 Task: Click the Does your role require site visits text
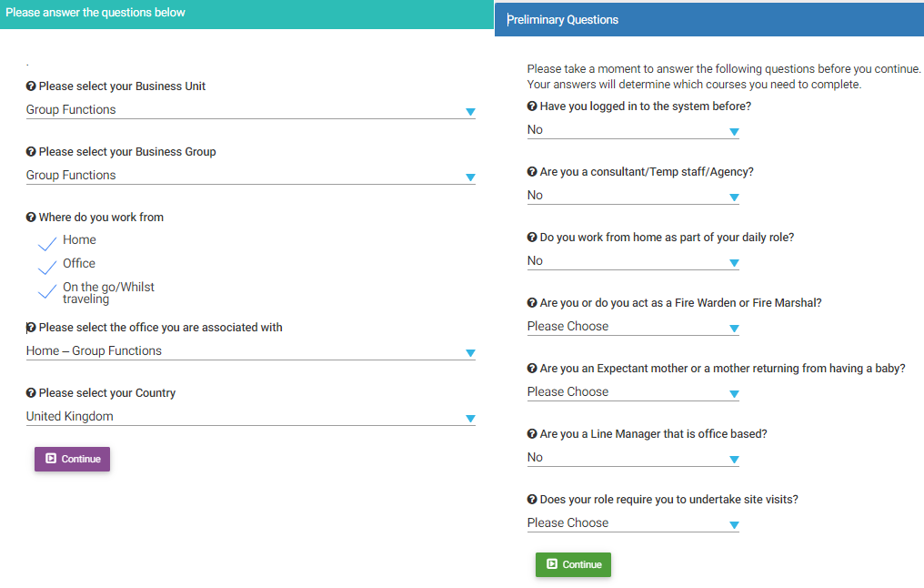(x=668, y=500)
